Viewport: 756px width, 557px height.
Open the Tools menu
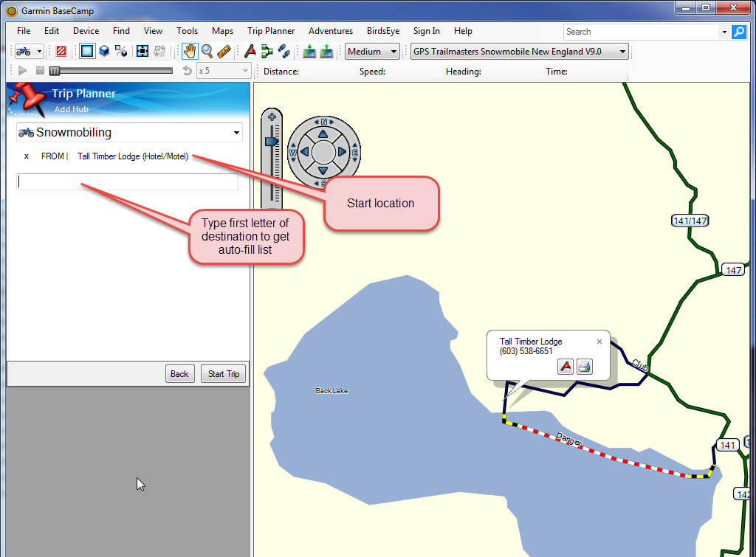187,31
